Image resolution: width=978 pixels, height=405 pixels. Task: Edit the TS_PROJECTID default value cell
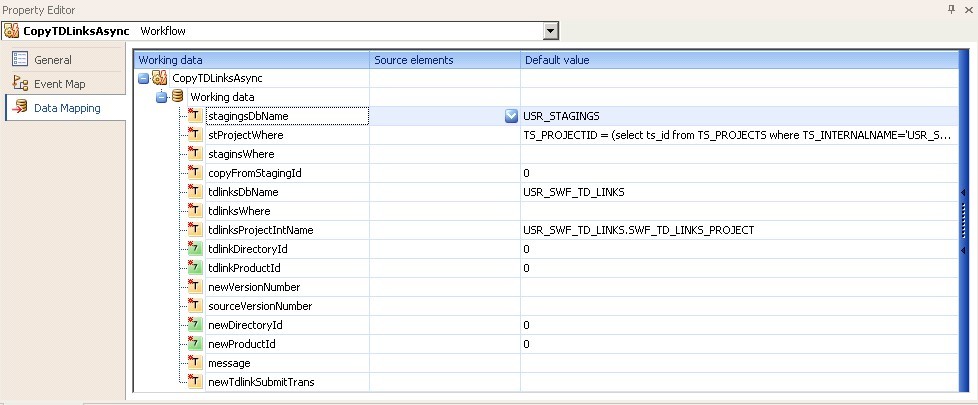click(x=739, y=135)
